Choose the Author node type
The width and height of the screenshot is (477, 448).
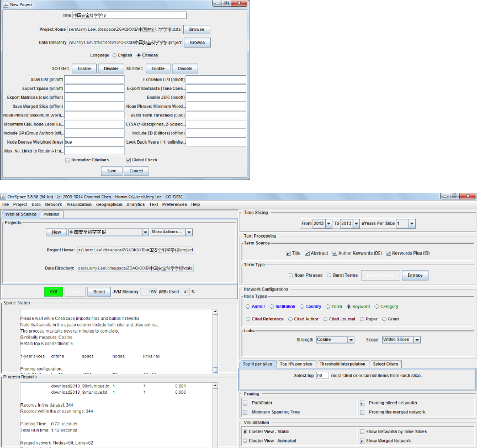[248, 307]
